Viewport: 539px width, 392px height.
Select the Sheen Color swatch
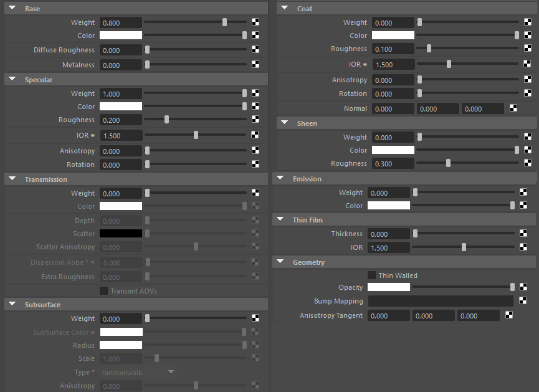click(x=393, y=150)
